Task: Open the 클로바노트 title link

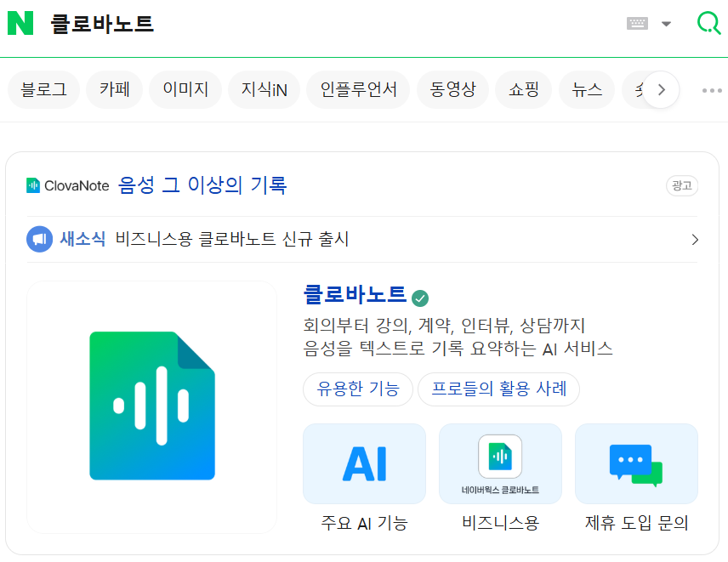Action: 355,294
